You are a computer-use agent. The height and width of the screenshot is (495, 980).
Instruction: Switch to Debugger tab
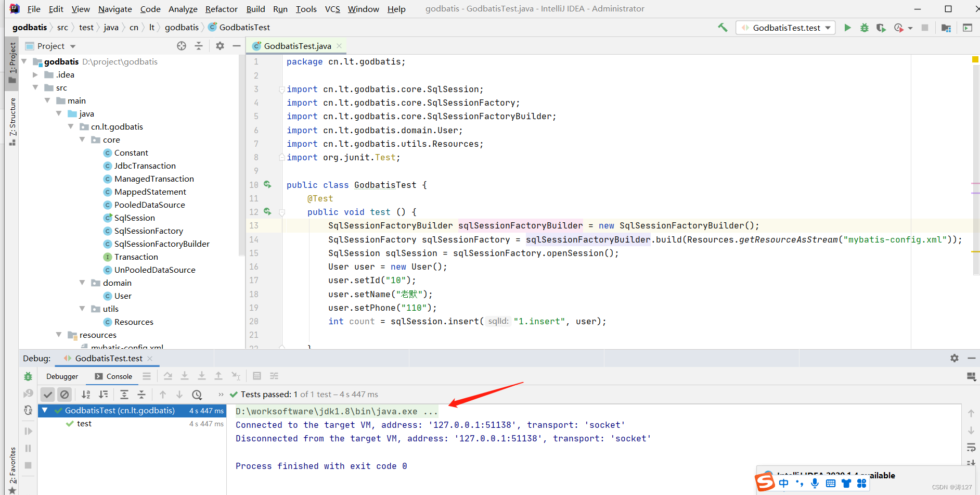click(62, 376)
